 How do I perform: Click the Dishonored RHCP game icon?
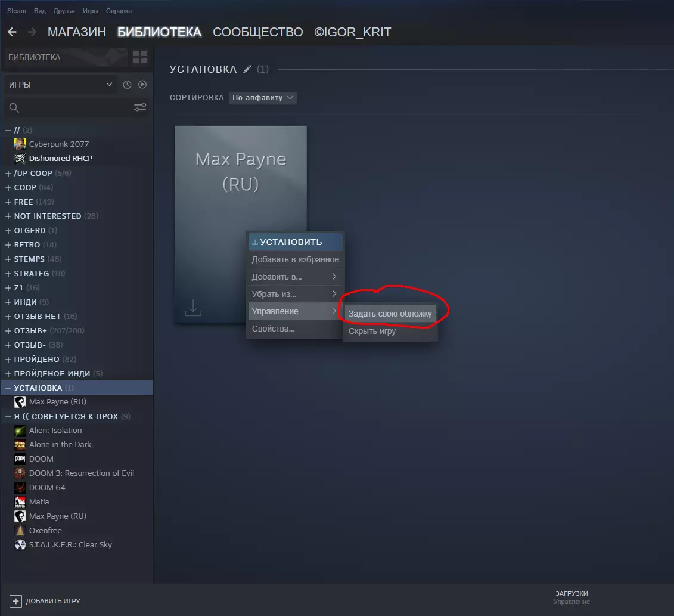(x=20, y=158)
